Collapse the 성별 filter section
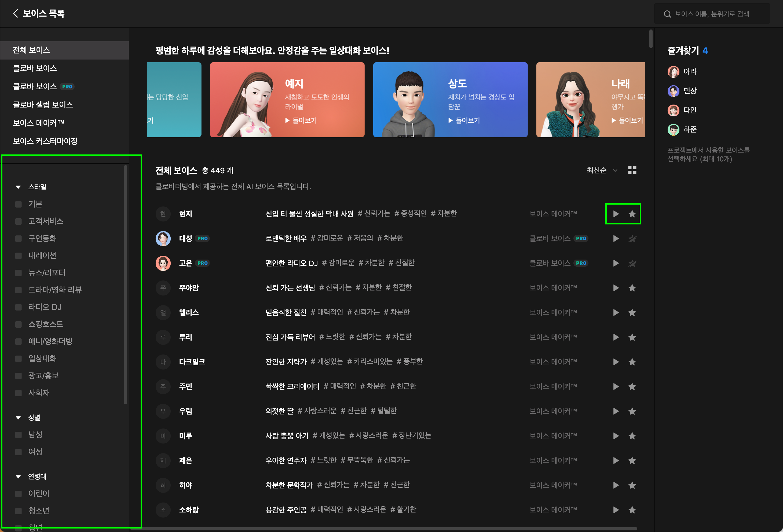783x532 pixels. [19, 418]
